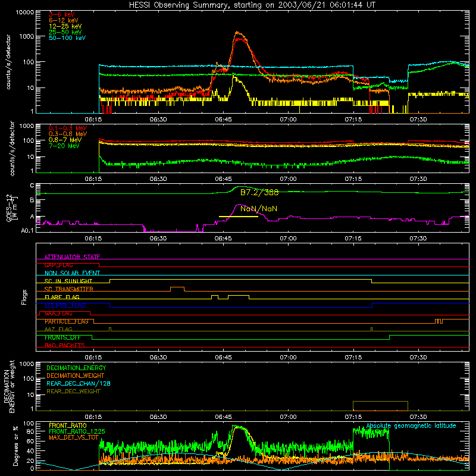Select the SAA_FLAG label

point(58,314)
